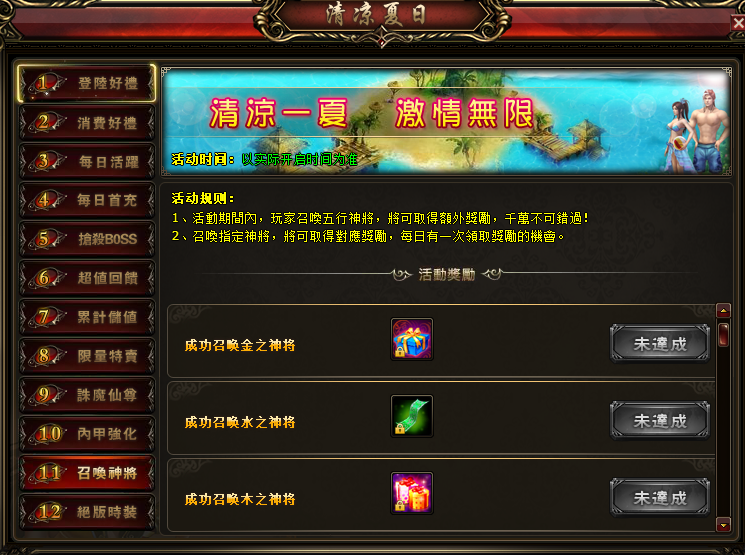Open the 絕版時裝 tab
The height and width of the screenshot is (555, 745).
point(87,512)
